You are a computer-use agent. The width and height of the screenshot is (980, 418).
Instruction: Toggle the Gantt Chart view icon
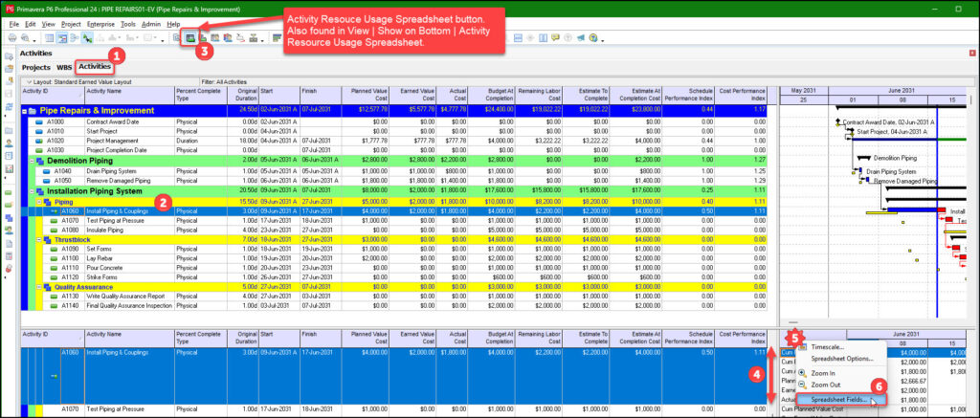(62, 37)
